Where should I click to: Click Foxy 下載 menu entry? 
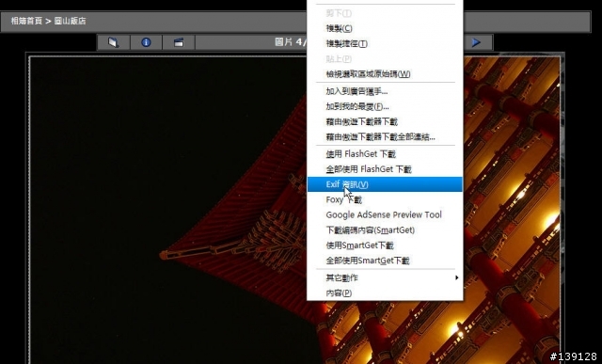tap(385, 199)
